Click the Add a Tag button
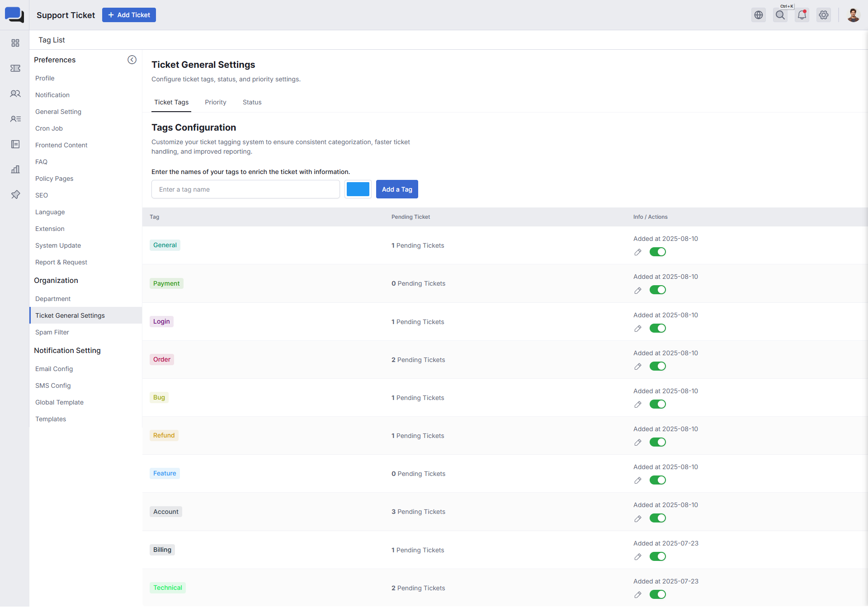Screen dimensions: 868x607 click(397, 189)
